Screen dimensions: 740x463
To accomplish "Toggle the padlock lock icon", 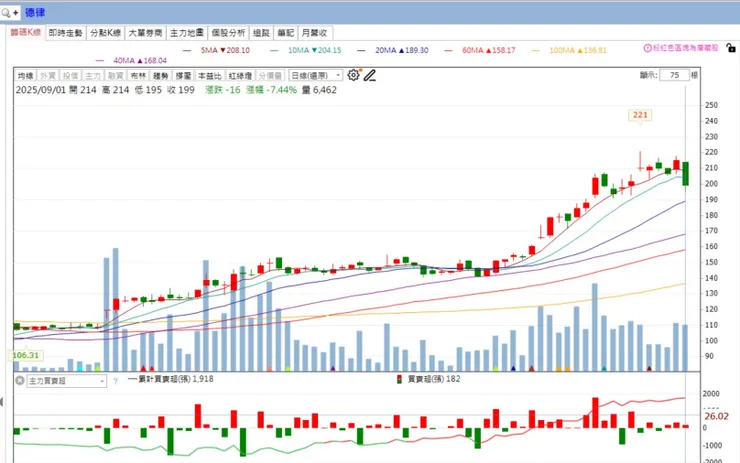I will tap(731, 48).
